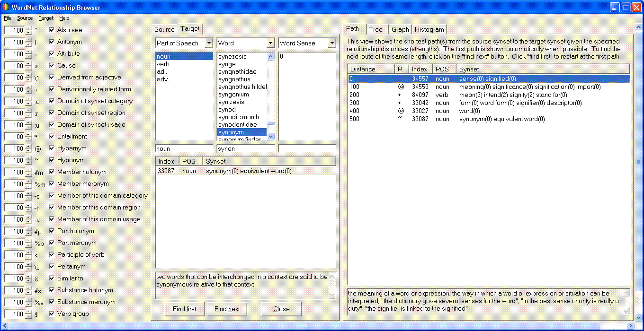Click the Hypernym strength value field
This screenshot has height=331, width=644.
click(x=14, y=148)
